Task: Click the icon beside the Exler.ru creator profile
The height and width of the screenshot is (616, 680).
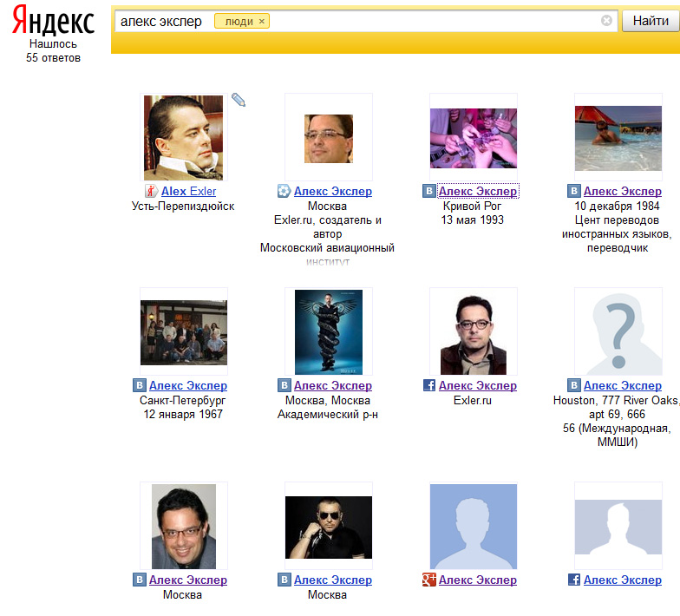Action: 284,192
